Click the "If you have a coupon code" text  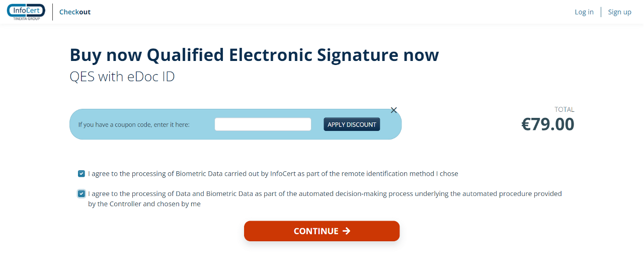134,125
